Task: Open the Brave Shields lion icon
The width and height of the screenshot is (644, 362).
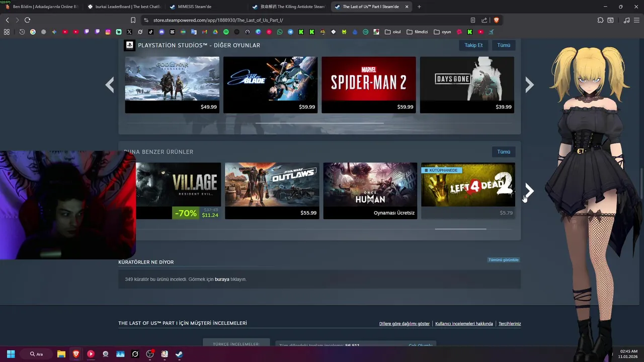Action: [x=496, y=20]
